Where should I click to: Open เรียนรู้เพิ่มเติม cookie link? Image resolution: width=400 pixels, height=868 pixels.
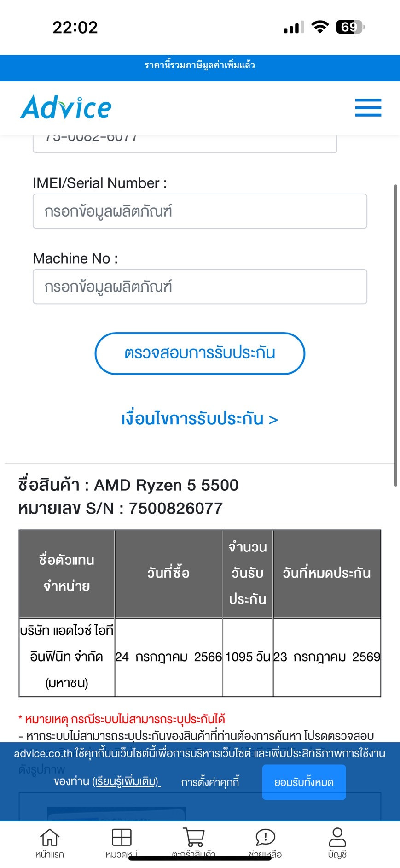tap(126, 782)
